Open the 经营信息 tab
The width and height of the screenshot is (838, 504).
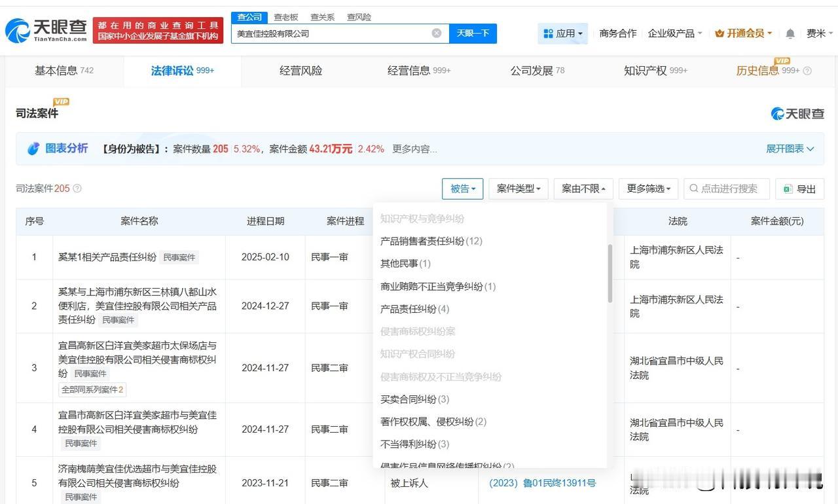point(419,71)
